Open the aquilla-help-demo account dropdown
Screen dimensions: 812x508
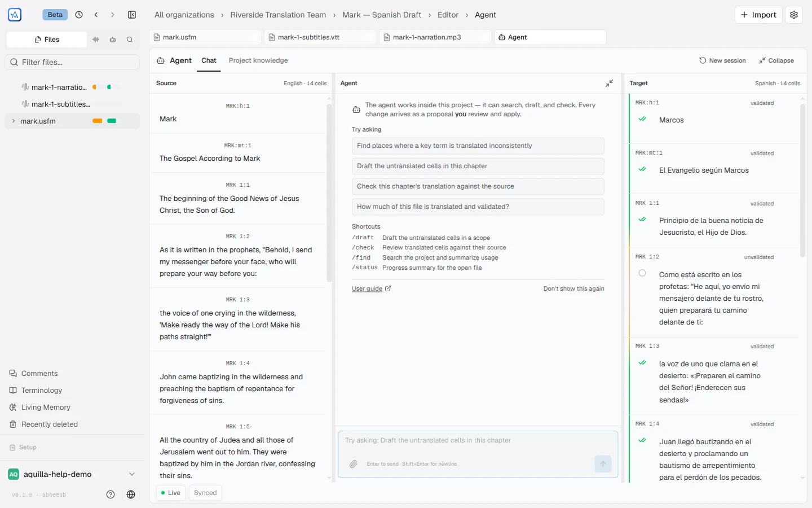tap(73, 474)
